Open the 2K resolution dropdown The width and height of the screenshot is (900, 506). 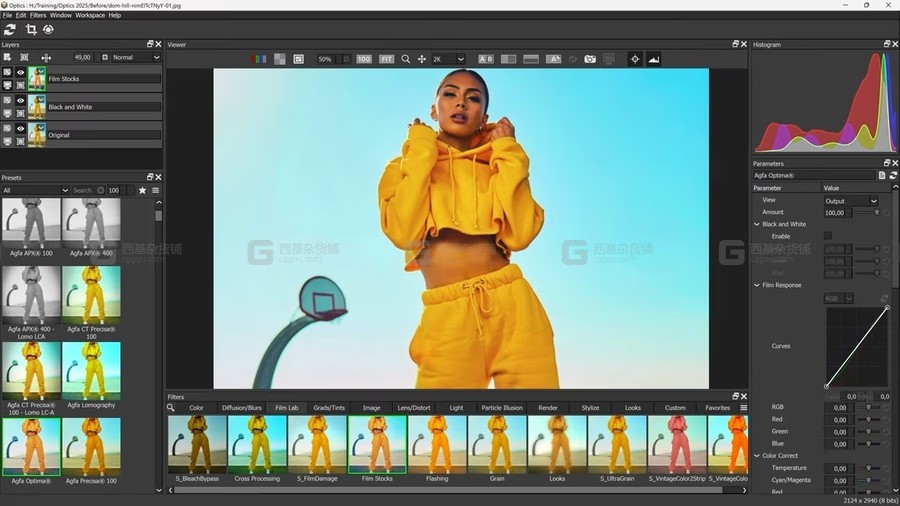(448, 59)
